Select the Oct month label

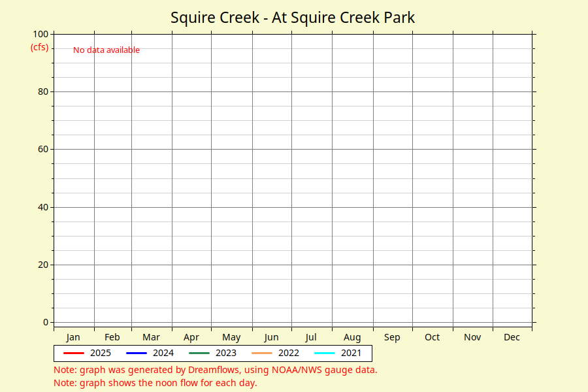click(432, 337)
